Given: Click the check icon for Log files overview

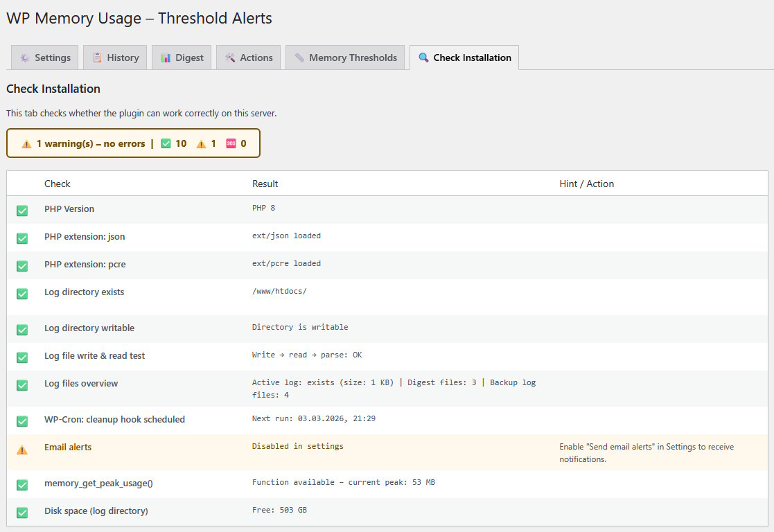Looking at the screenshot, I should 22,385.
